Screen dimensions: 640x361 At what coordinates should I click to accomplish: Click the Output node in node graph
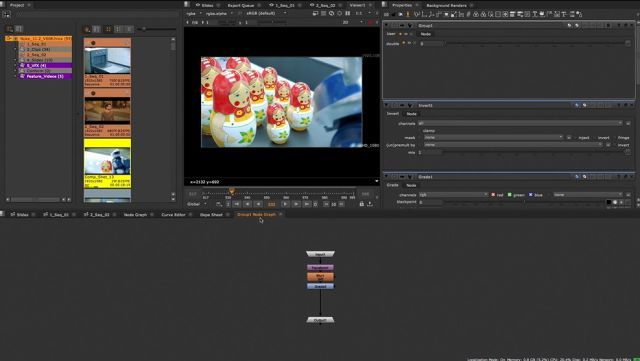pyautogui.click(x=320, y=320)
